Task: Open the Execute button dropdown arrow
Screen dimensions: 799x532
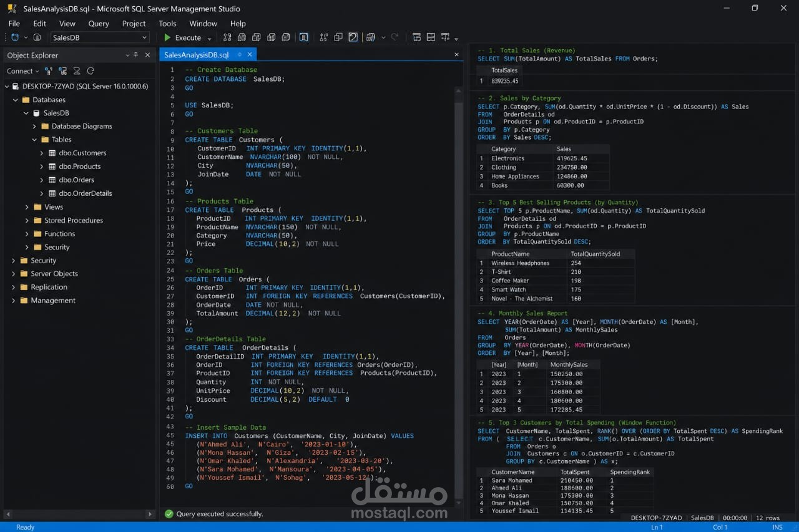Action: pos(209,38)
